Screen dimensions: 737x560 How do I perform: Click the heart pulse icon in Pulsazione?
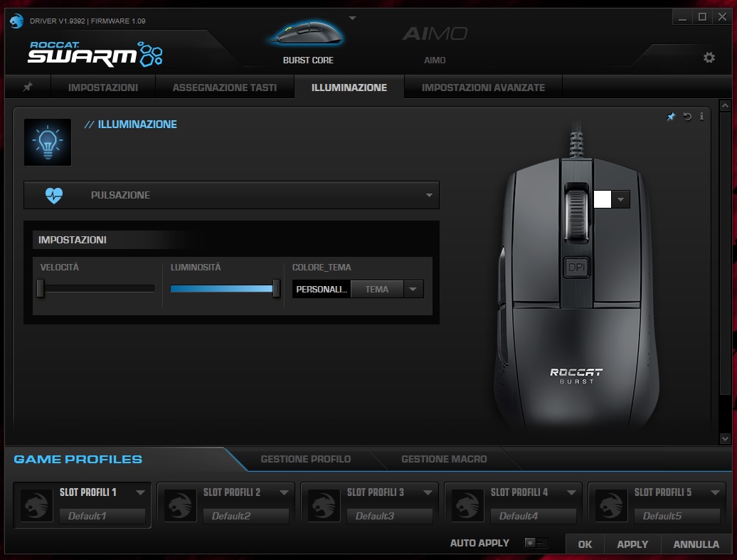[x=54, y=195]
